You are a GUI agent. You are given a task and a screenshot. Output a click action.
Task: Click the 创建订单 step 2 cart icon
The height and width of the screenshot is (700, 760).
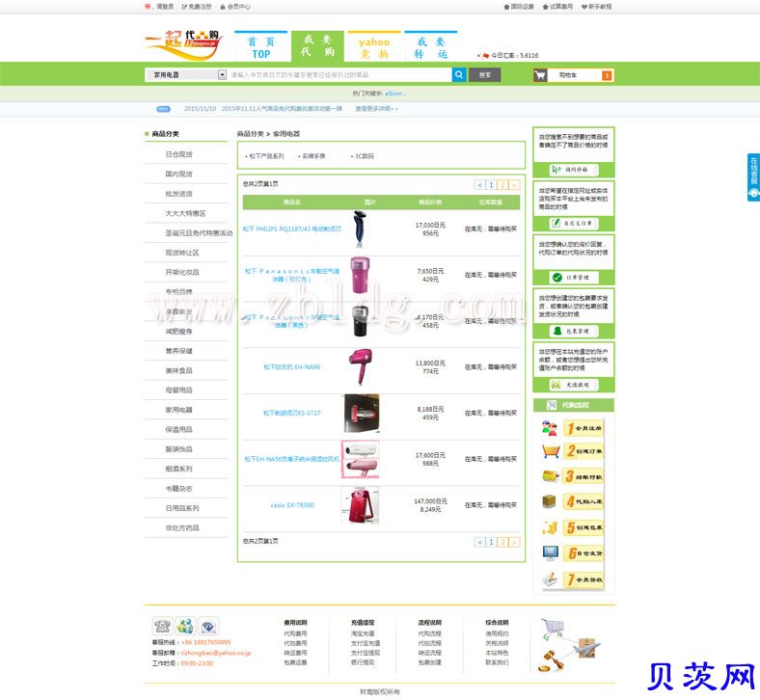(x=551, y=451)
